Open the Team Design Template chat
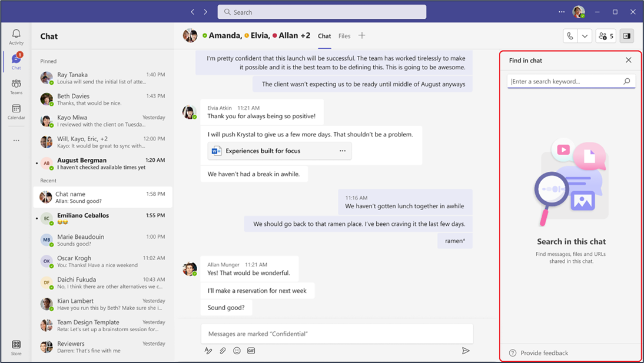The height and width of the screenshot is (363, 644). [102, 325]
